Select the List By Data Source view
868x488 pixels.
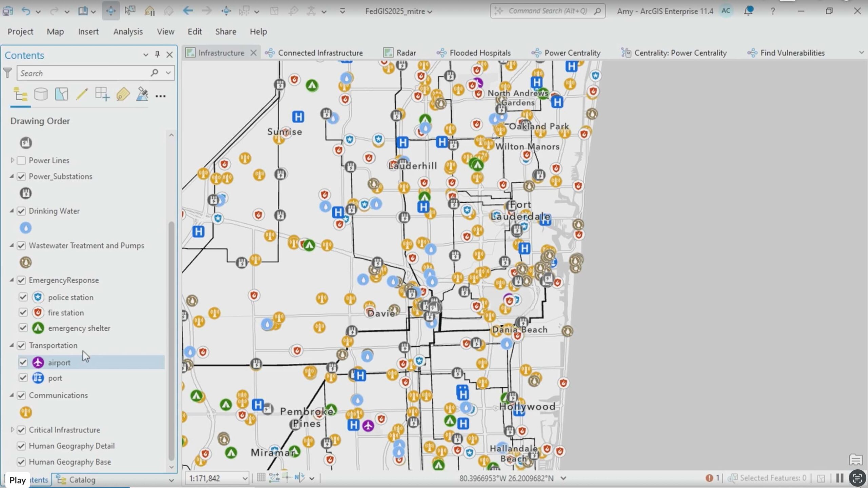tap(41, 94)
